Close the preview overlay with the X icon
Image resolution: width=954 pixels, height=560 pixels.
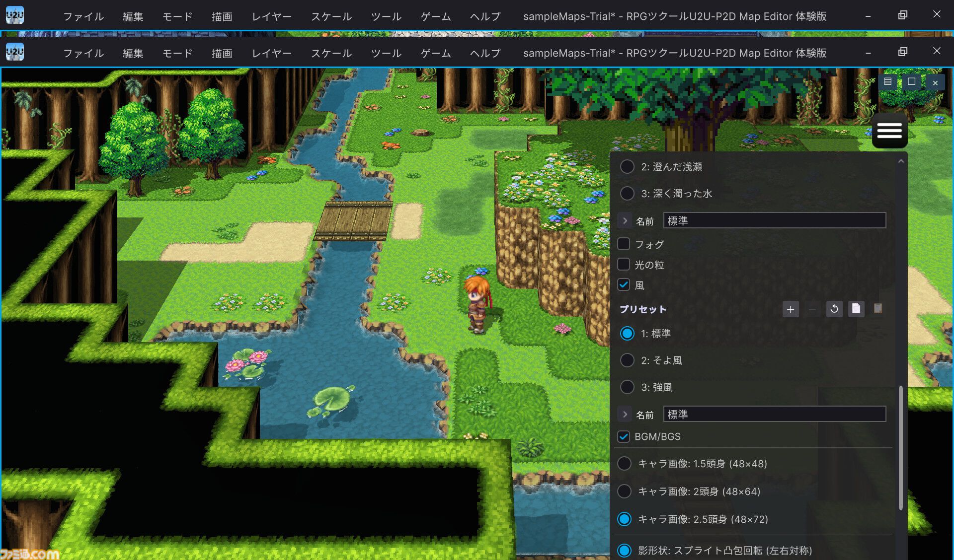click(935, 82)
